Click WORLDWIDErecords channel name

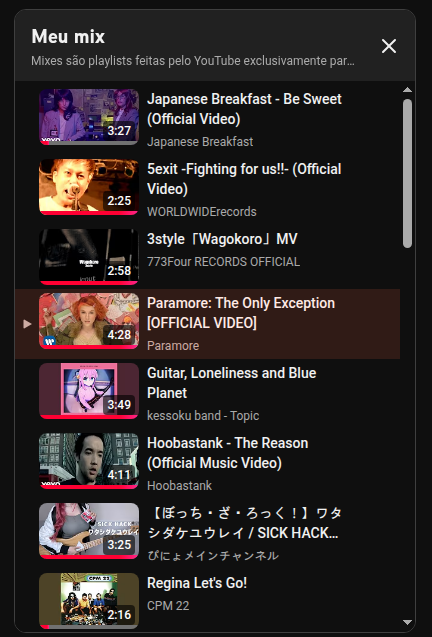click(x=202, y=212)
